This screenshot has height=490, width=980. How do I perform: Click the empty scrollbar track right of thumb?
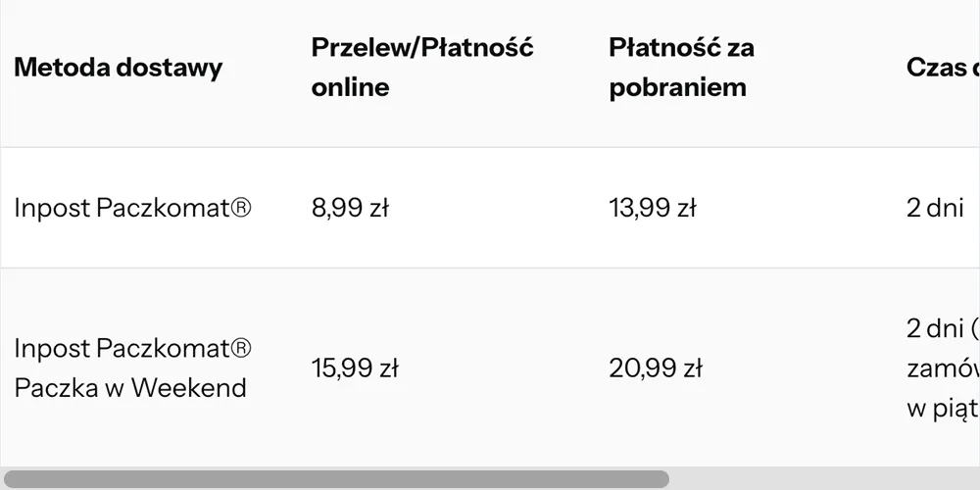(x=823, y=479)
